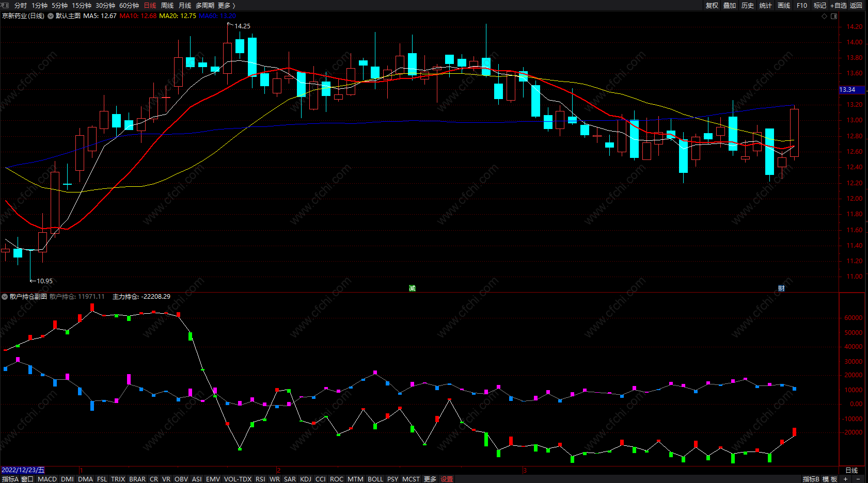Select the DMA indicator

tap(85, 479)
